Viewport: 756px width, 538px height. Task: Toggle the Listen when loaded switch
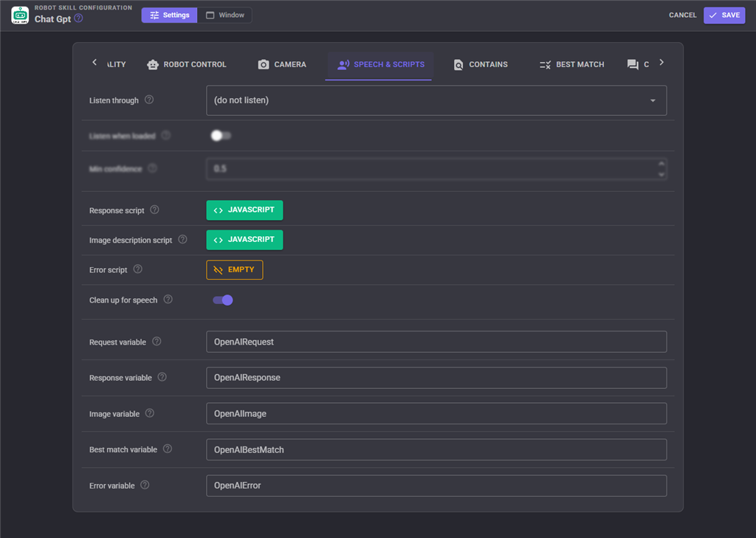(x=221, y=136)
